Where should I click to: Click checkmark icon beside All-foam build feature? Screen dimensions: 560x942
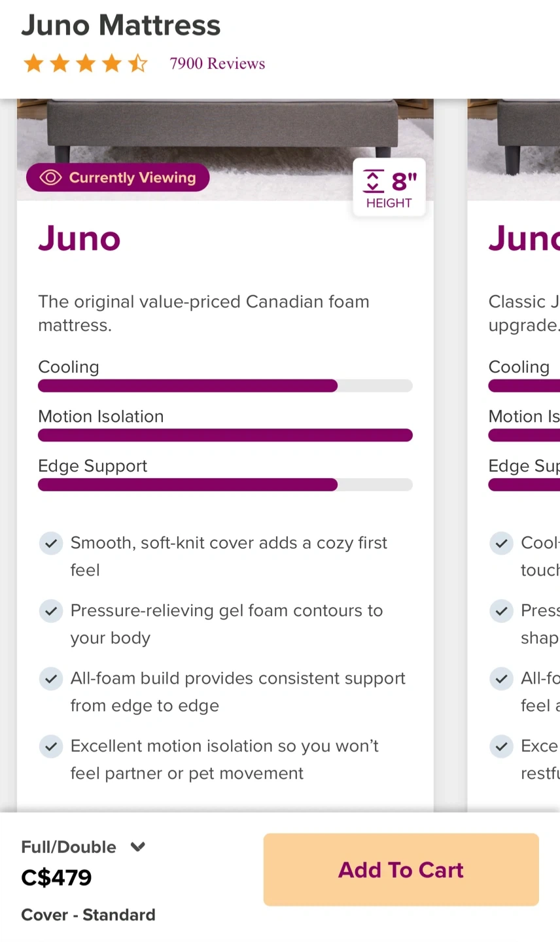click(51, 678)
